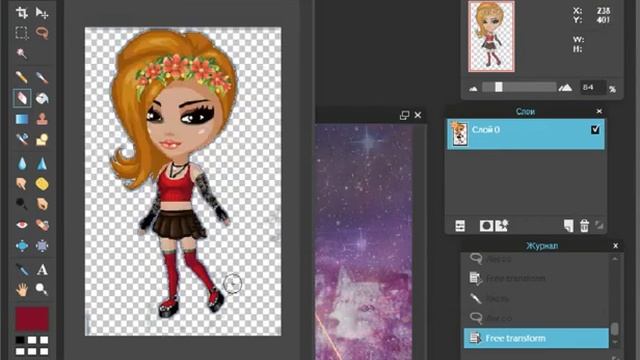Click the history scrollbar up arrow
Viewport: 640px width, 360px height.
615,258
